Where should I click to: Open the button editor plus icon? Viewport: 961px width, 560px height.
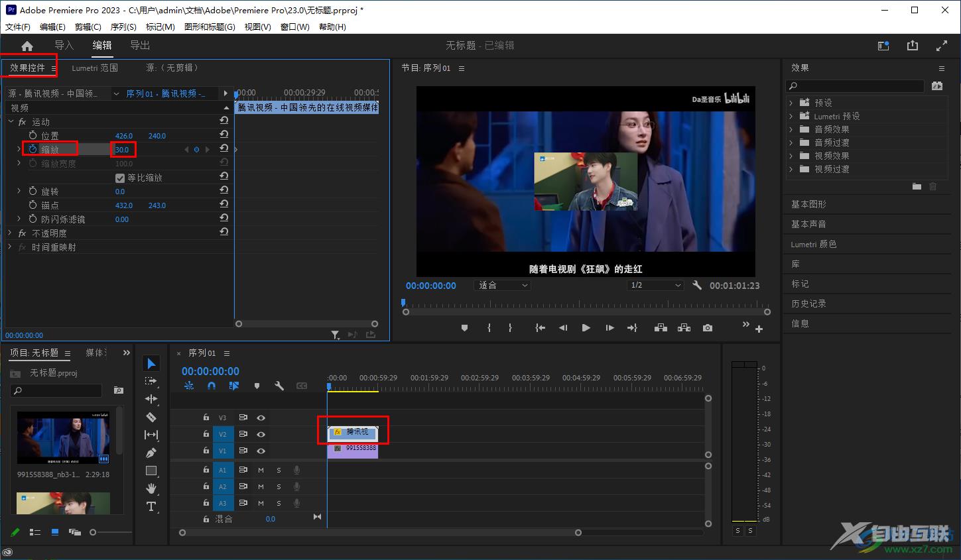pos(759,329)
